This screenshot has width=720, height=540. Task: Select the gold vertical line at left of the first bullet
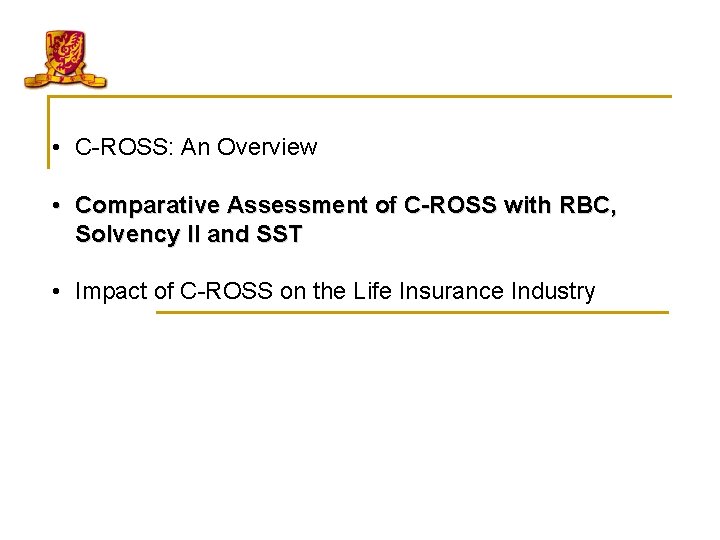tap(49, 132)
